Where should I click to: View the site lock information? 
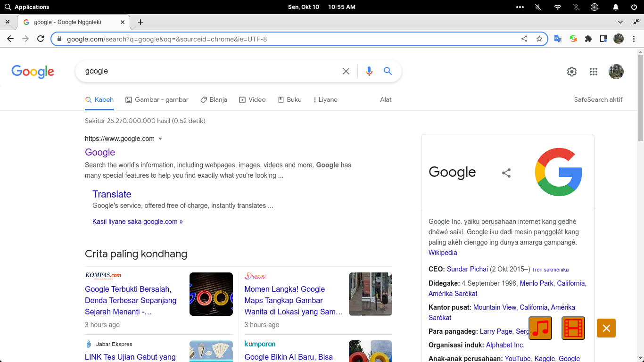tap(59, 39)
